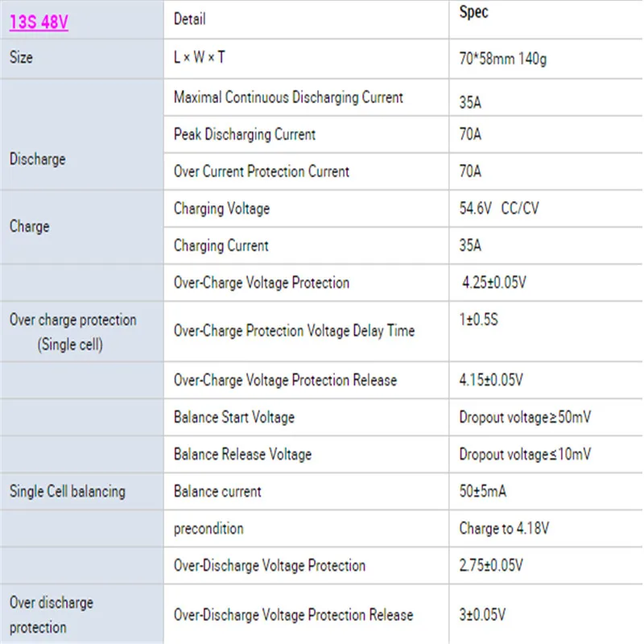
Task: Open the 13S 48V link
Action: click(39, 22)
